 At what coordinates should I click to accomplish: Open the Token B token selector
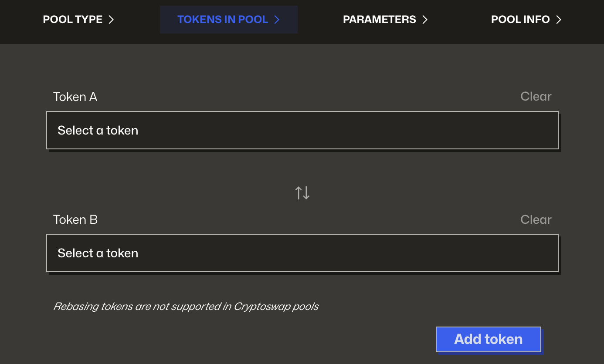point(302,253)
